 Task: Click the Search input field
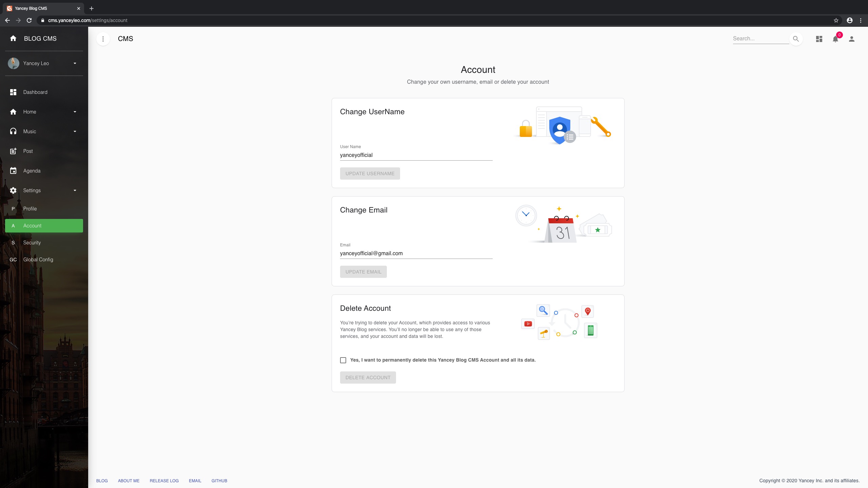click(x=761, y=39)
